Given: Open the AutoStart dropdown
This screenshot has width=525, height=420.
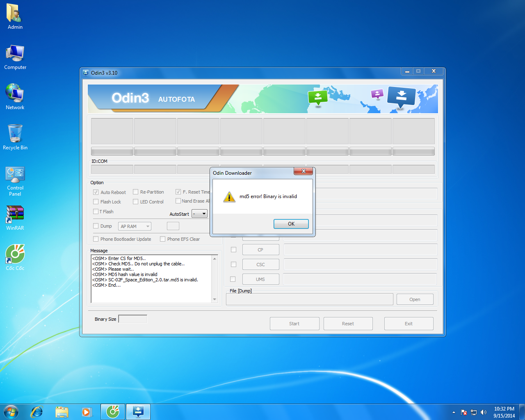Looking at the screenshot, I should coord(200,214).
